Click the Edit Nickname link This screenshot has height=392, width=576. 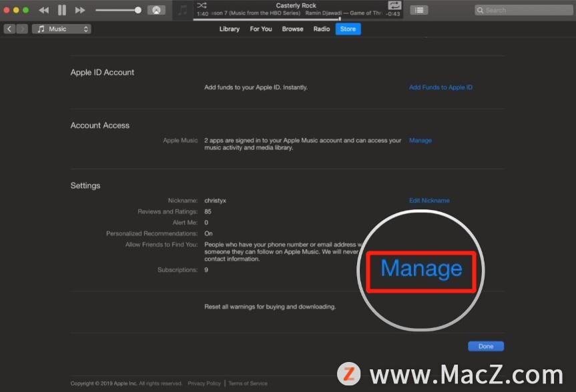point(429,201)
